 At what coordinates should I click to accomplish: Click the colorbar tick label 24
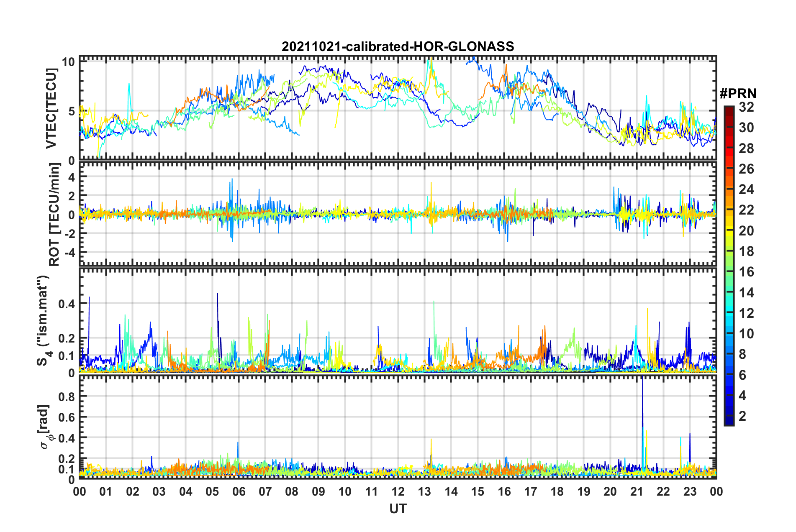tap(746, 190)
